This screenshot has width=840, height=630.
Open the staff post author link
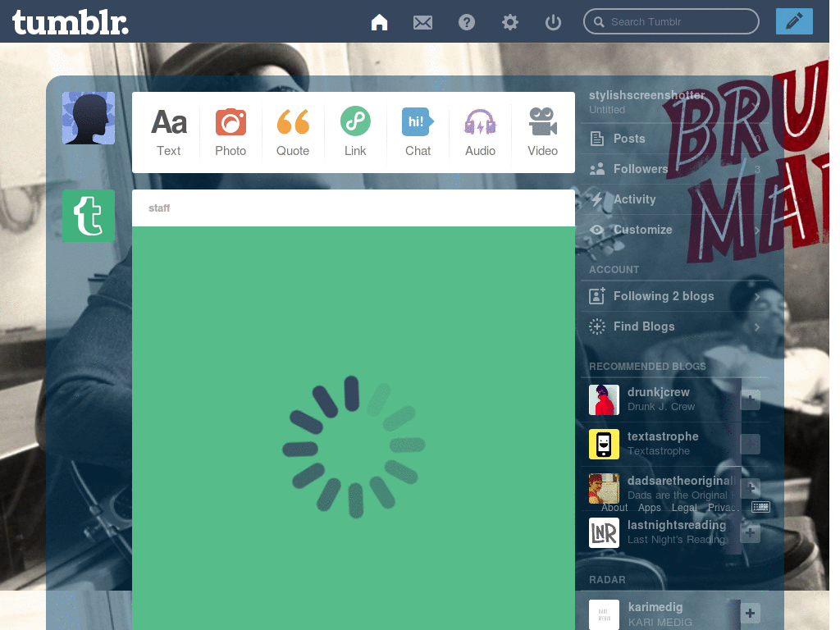(159, 208)
